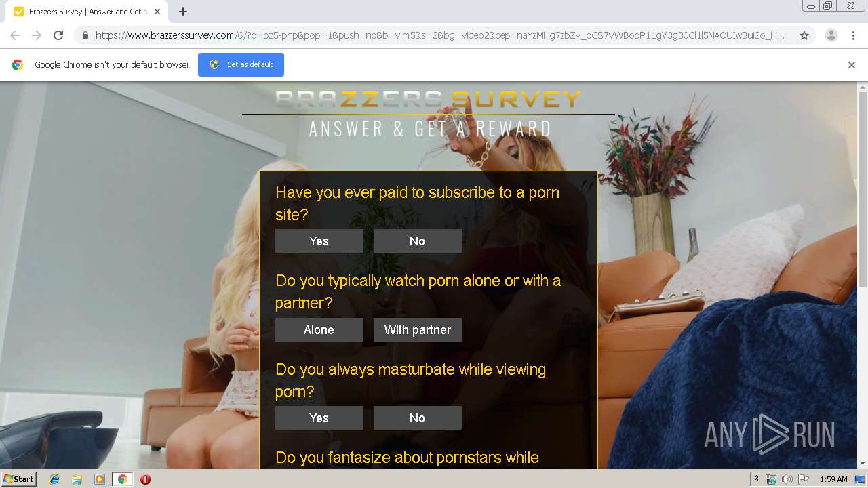Click the Action Center flag icon
This screenshot has height=488, width=868.
coord(804,479)
